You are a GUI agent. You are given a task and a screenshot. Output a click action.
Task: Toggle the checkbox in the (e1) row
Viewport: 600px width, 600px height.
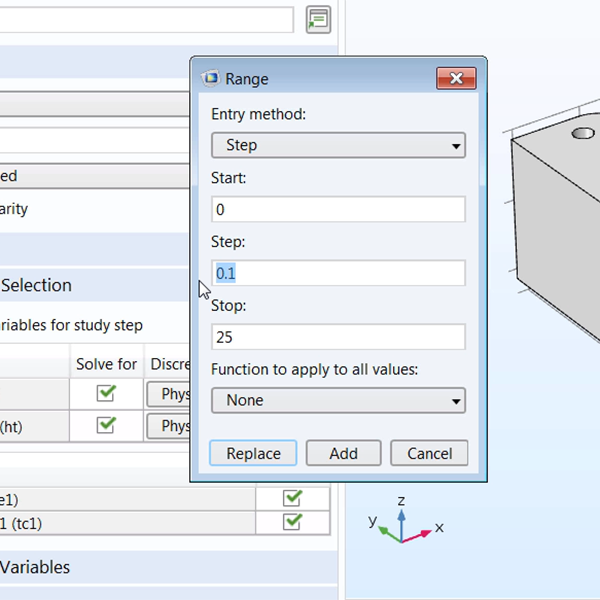(292, 497)
